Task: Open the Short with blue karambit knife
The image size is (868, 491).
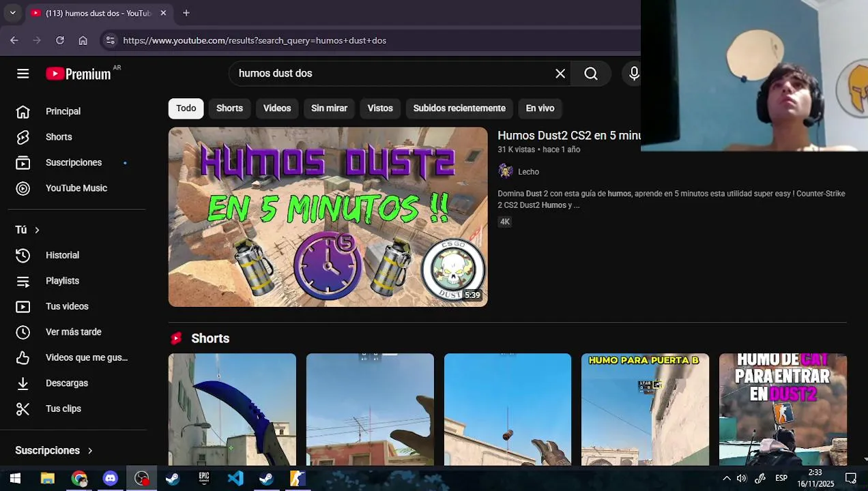Action: point(232,409)
